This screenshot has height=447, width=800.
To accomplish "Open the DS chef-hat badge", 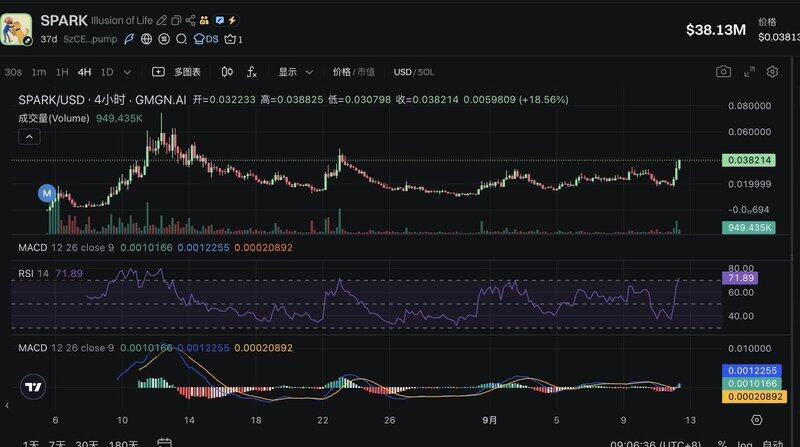I will coord(206,39).
